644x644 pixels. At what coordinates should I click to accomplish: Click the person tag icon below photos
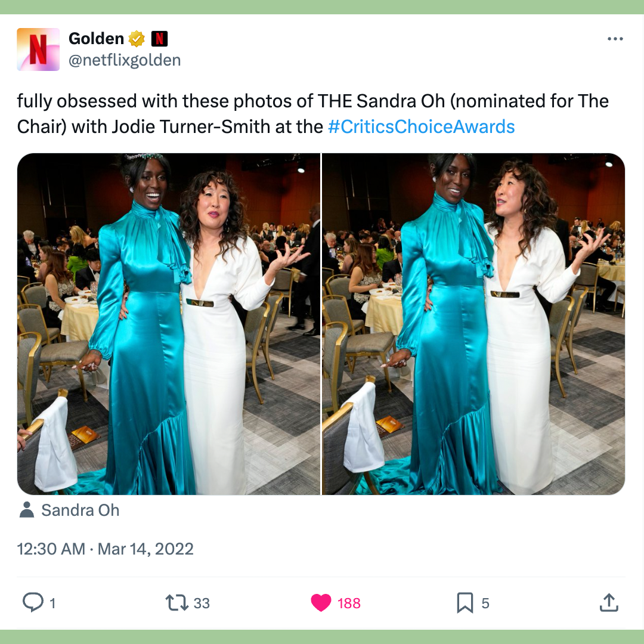point(27,510)
